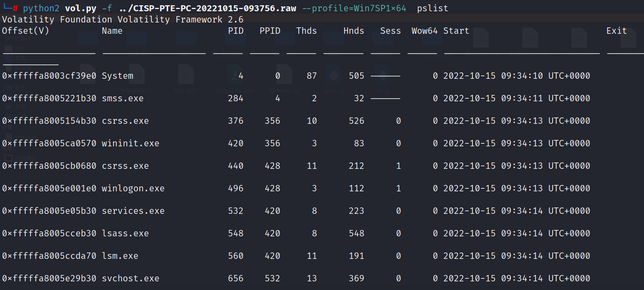
Task: Click the offset 0xfffffa8005154b30
Action: click(x=49, y=121)
